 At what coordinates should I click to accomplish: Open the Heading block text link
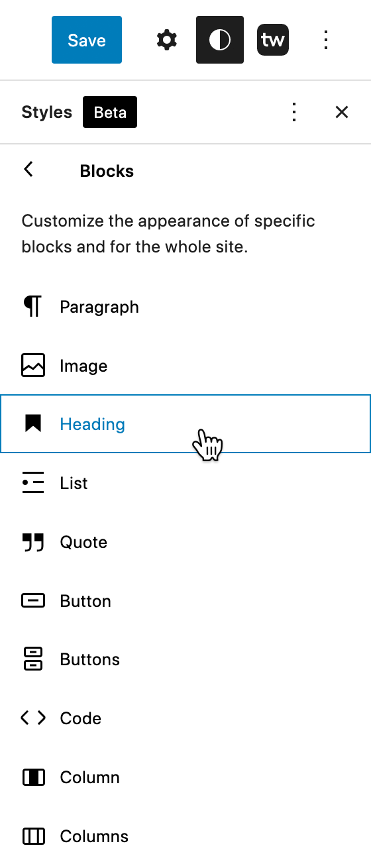(x=92, y=424)
